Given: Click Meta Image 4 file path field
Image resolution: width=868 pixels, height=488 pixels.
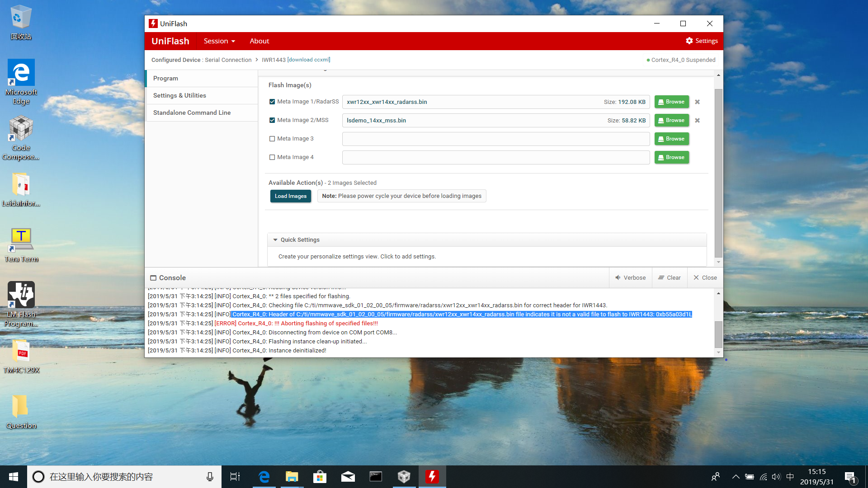Looking at the screenshot, I should [496, 158].
